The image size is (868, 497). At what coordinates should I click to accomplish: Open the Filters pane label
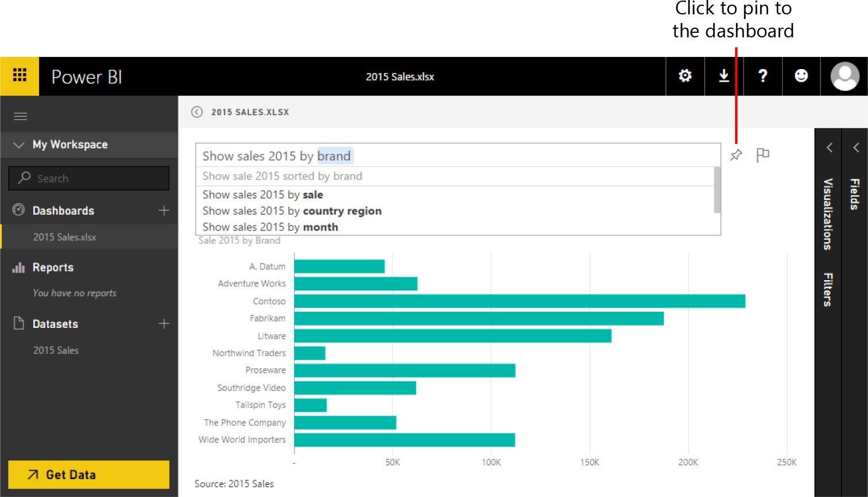click(x=828, y=289)
